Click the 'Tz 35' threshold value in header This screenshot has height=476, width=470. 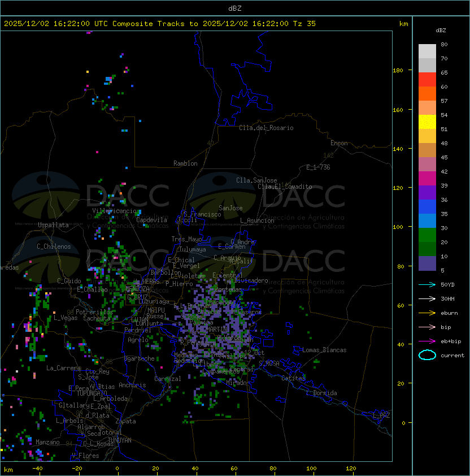(304, 24)
